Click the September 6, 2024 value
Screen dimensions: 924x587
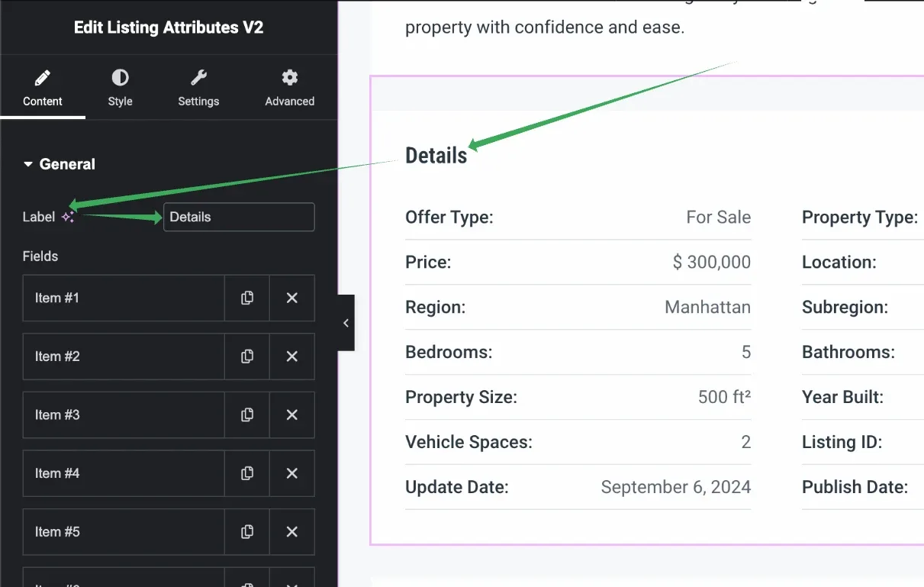click(676, 488)
